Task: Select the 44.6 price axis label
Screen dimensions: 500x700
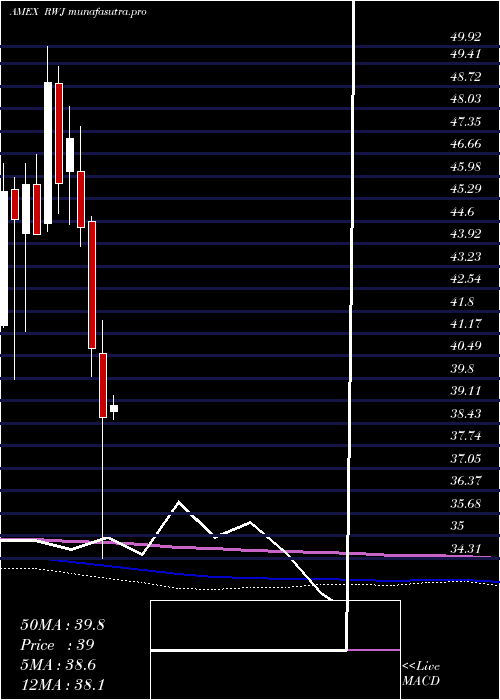Action: coord(462,212)
